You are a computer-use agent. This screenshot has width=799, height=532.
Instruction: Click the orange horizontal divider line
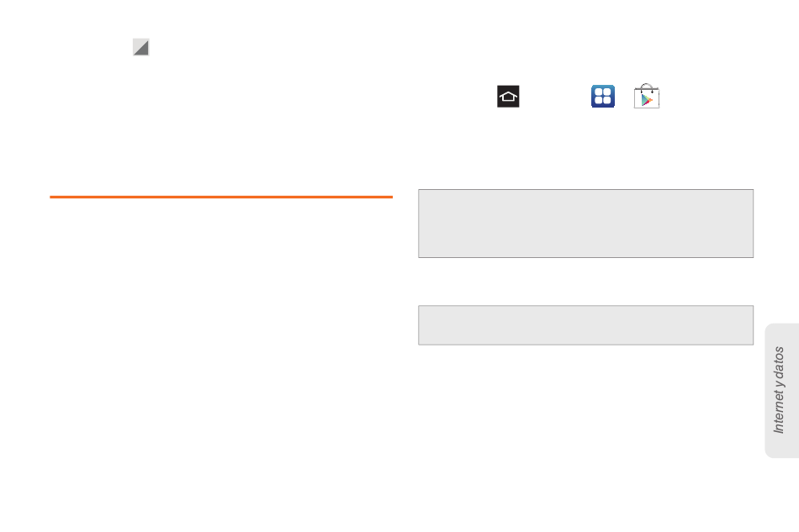point(221,197)
